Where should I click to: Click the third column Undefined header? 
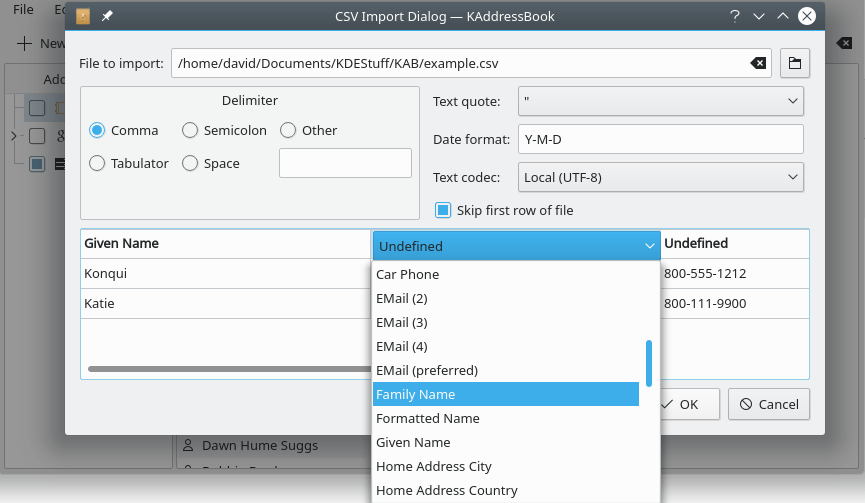(734, 244)
